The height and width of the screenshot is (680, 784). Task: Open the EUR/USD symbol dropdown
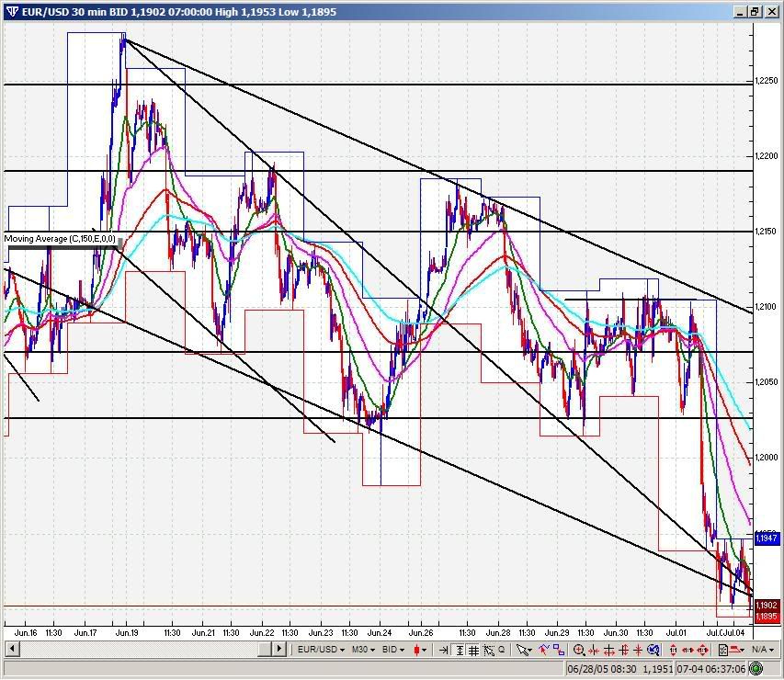tap(321, 650)
